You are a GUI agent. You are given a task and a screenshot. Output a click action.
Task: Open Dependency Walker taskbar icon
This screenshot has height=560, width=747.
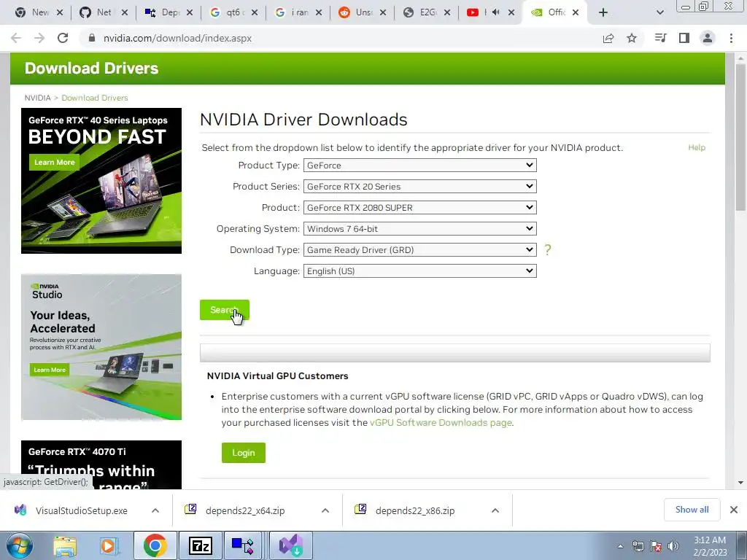pos(243,545)
